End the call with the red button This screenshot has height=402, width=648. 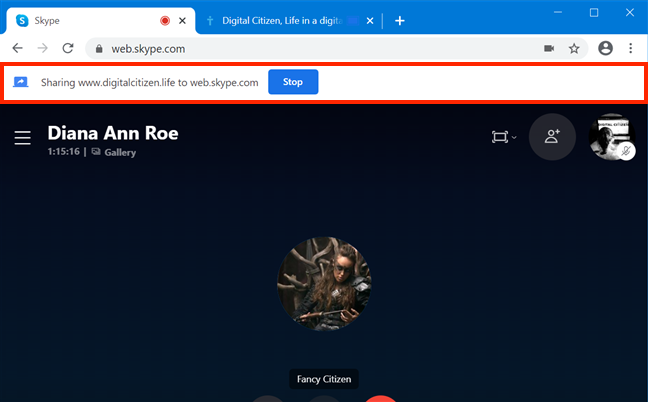point(381,399)
